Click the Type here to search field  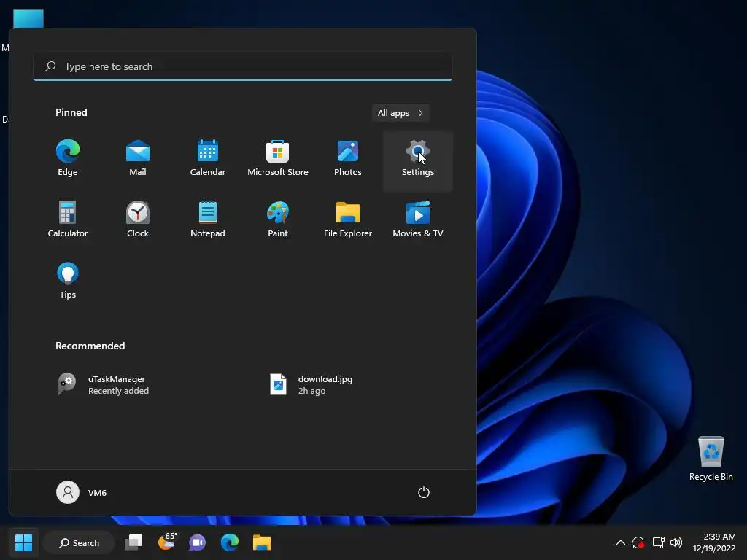pyautogui.click(x=243, y=66)
